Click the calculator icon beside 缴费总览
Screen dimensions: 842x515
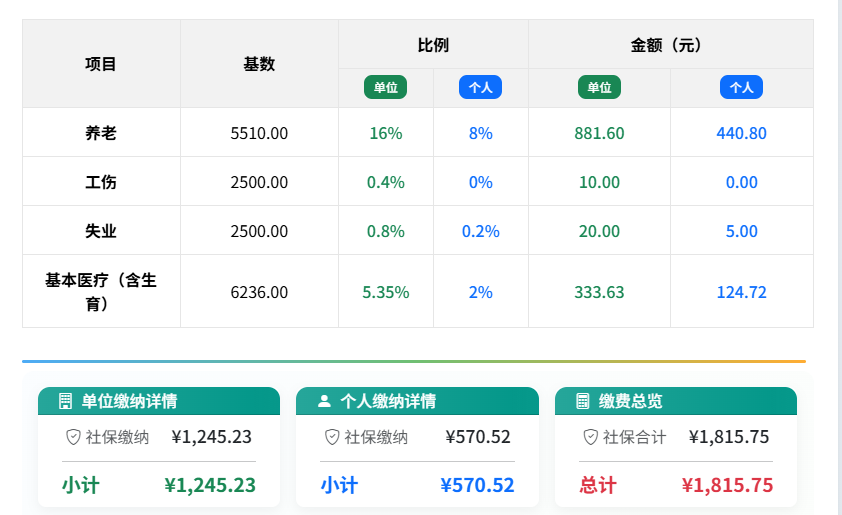tap(583, 401)
